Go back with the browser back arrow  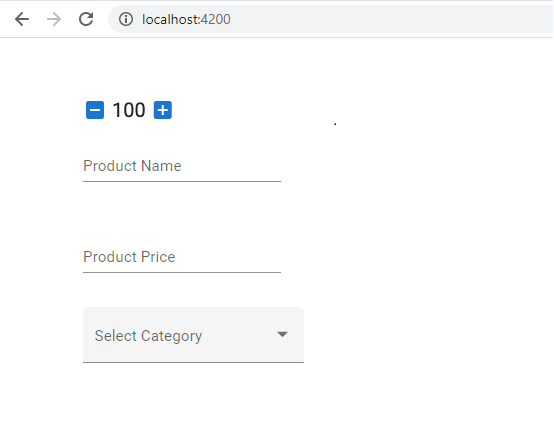click(22, 19)
